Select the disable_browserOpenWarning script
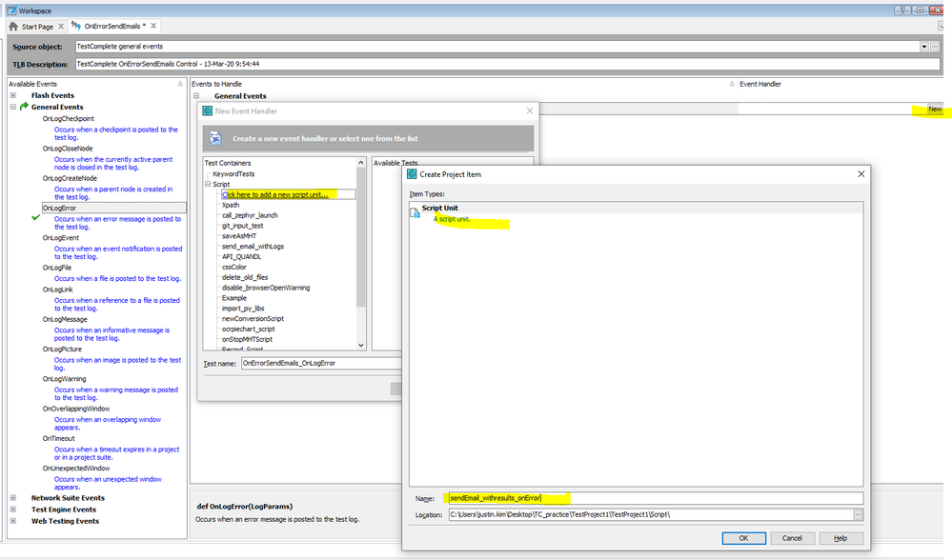The image size is (952, 560). pos(265,288)
